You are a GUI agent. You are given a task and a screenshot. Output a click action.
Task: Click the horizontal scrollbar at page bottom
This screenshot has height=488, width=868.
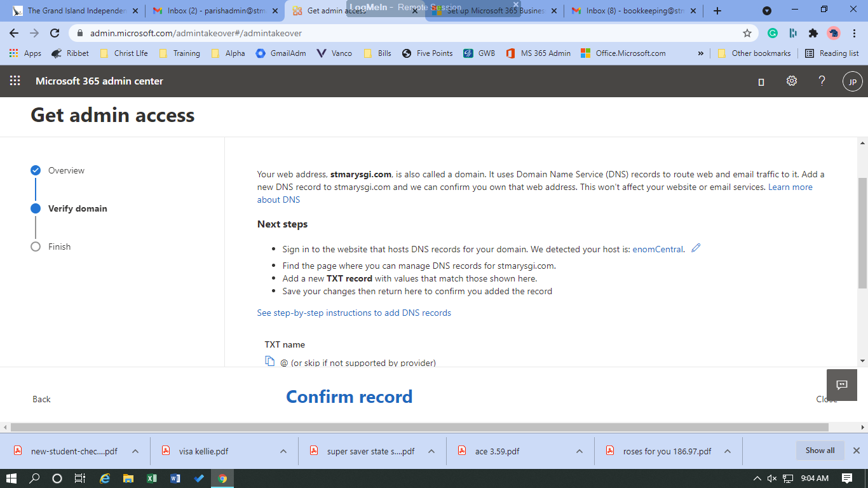pyautogui.click(x=419, y=427)
